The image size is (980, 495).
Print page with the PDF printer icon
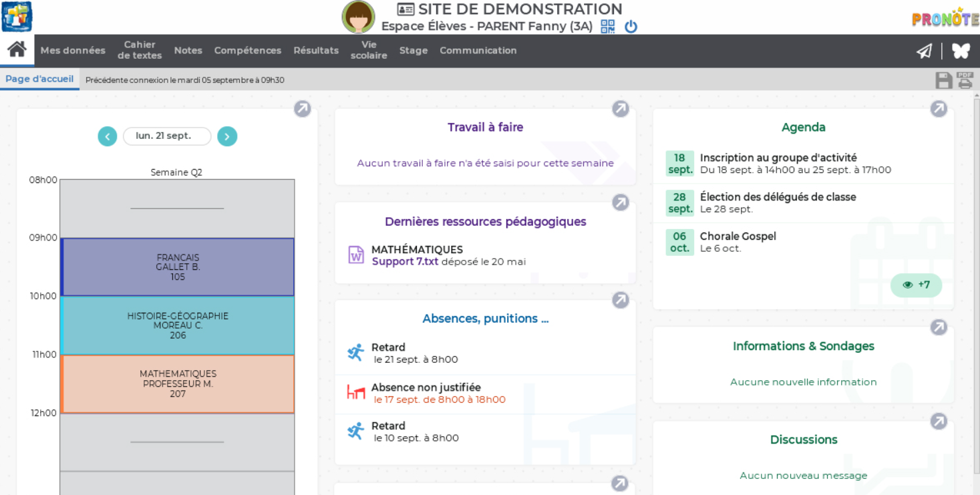965,79
